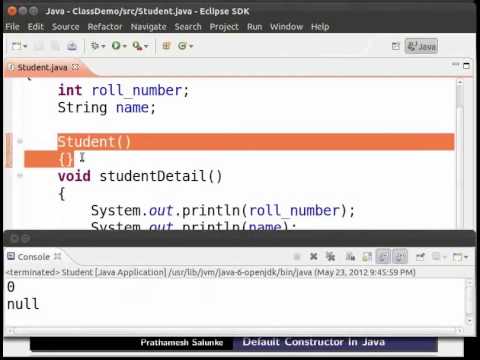
Task: Click Remove Launch icon in Console
Action: coord(313,256)
